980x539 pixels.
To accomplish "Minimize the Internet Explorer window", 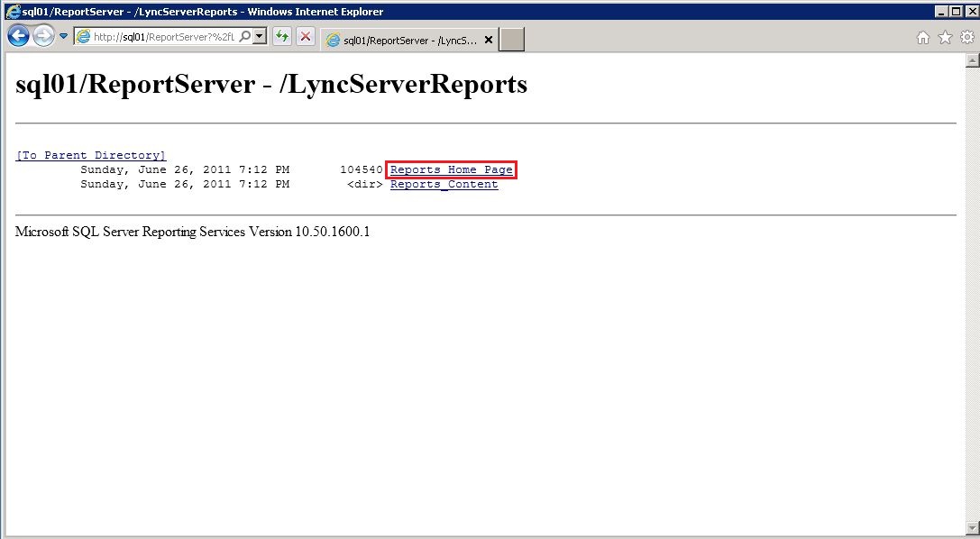I will [941, 11].
